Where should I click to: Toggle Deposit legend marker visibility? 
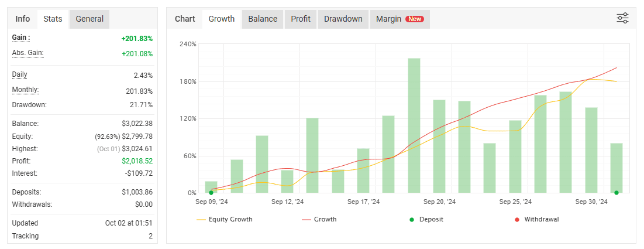pos(426,219)
